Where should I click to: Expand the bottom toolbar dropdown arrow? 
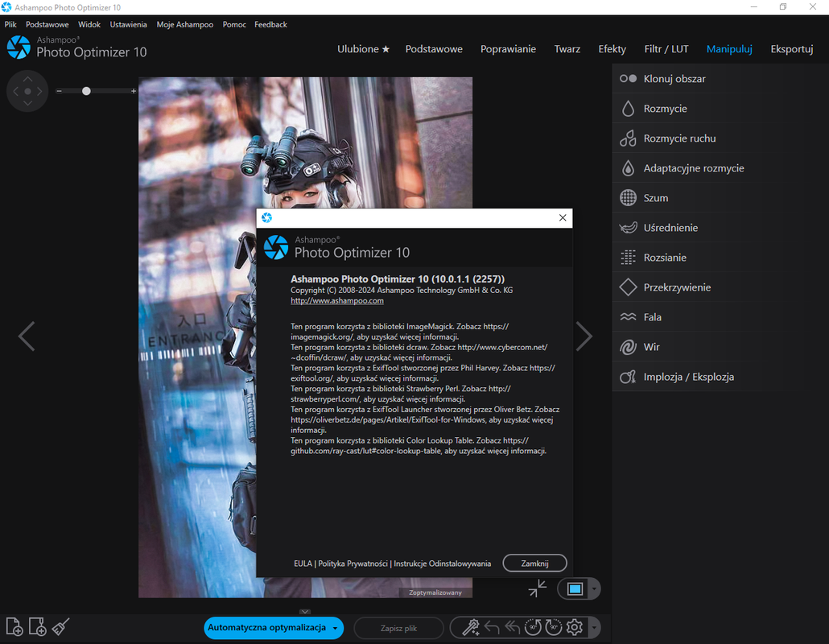[594, 628]
